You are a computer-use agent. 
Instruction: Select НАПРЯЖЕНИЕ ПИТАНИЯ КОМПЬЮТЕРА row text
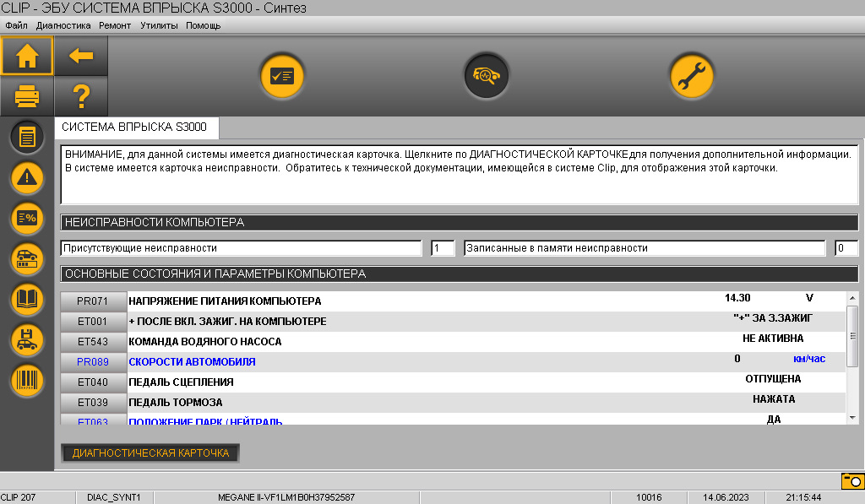(225, 301)
